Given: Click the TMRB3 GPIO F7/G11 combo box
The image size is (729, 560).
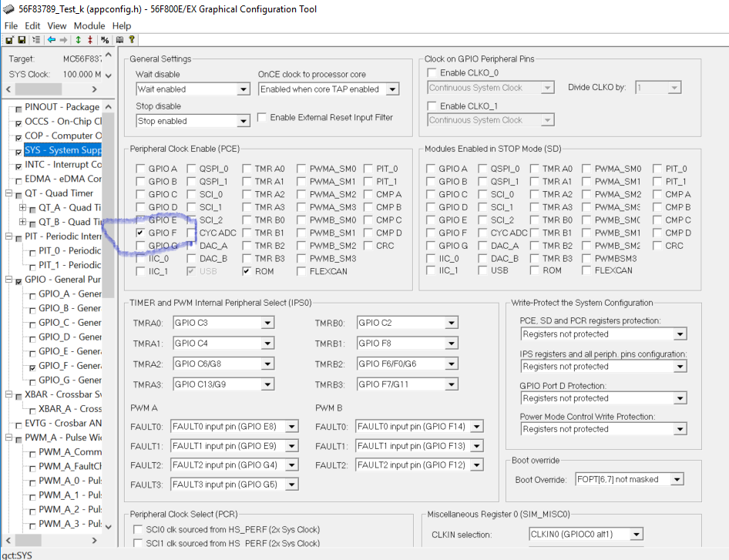Looking at the screenshot, I should [408, 384].
